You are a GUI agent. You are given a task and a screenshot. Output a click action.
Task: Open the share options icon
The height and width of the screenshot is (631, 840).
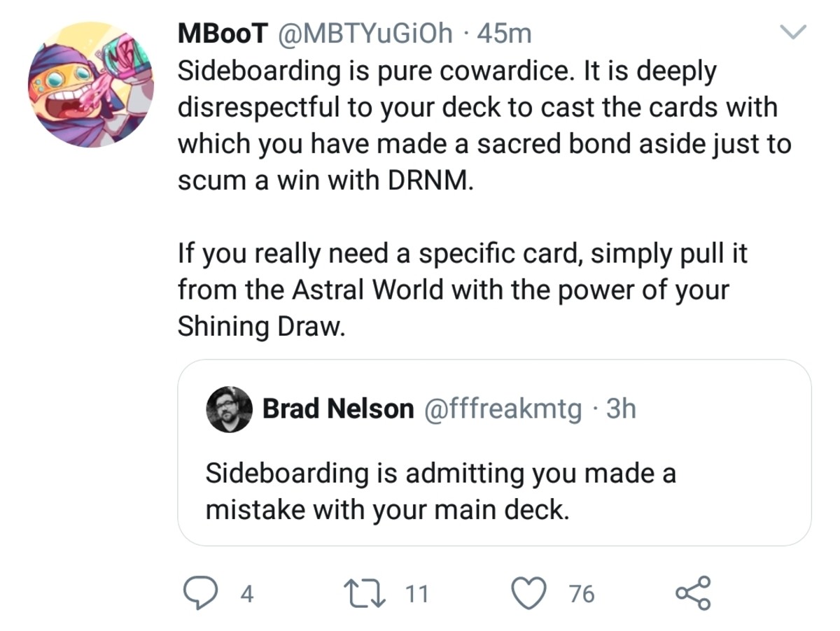pos(693,593)
